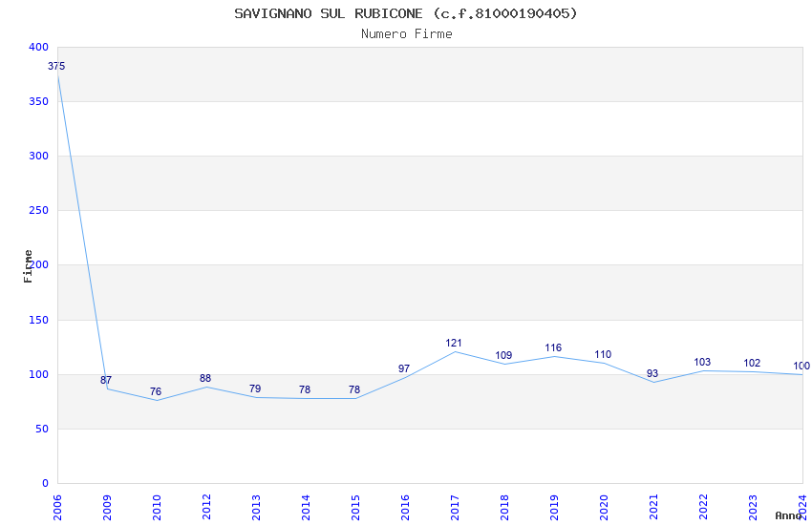
Task: Click the y-axis value 100
Action: pyautogui.click(x=39, y=374)
